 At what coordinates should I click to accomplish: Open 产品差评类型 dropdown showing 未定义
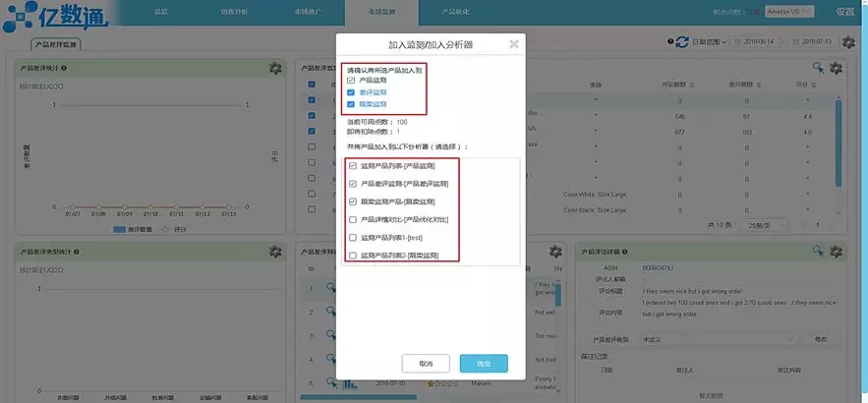[x=718, y=339]
